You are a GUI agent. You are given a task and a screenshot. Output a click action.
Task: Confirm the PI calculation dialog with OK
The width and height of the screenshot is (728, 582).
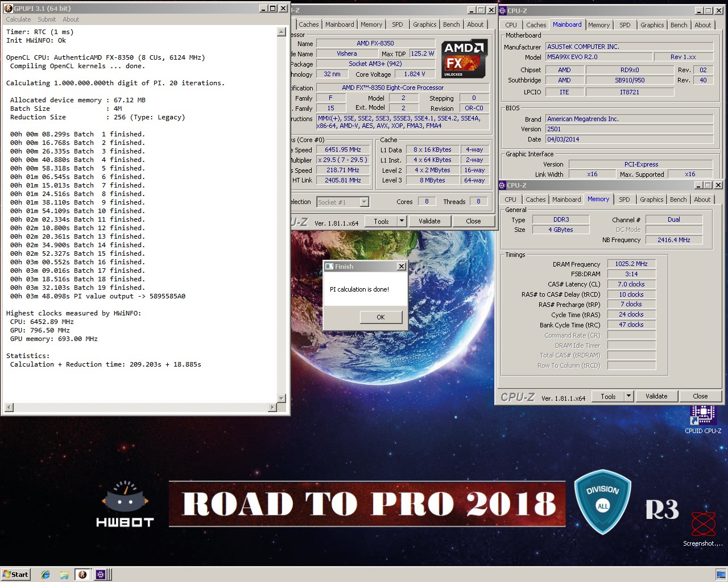380,317
